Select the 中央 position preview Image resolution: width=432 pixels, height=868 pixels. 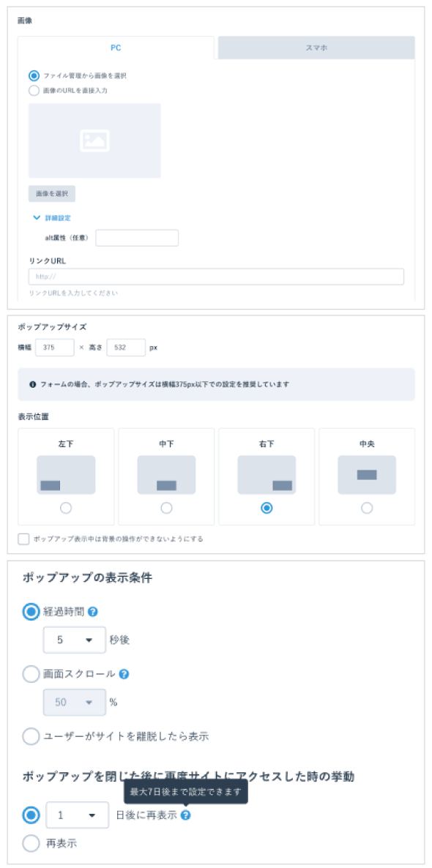pos(367,475)
